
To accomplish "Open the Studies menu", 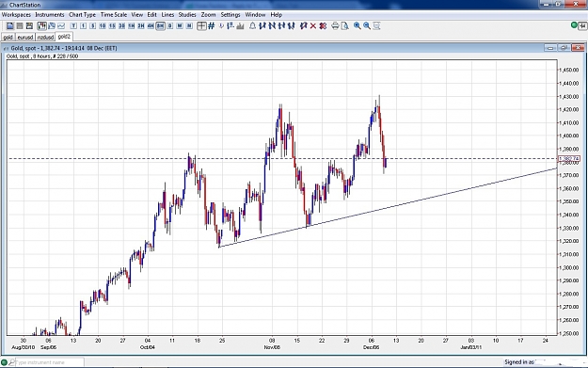I will tap(187, 15).
